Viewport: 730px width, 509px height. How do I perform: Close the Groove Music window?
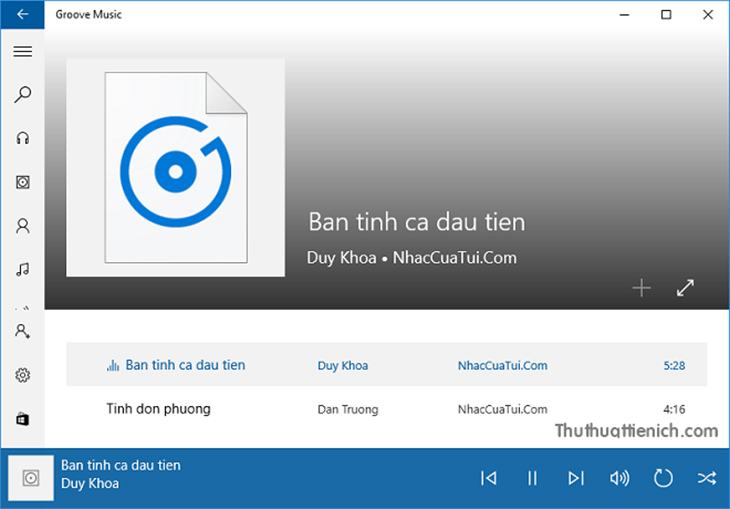pyautogui.click(x=708, y=14)
